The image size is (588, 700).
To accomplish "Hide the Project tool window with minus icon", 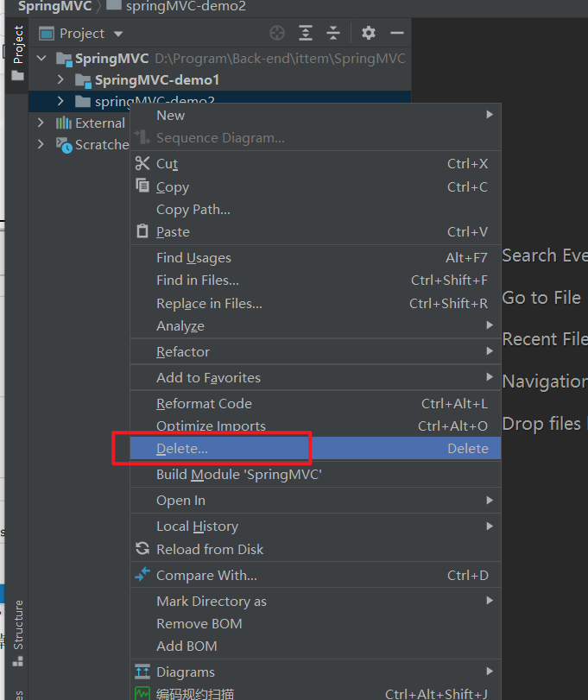I will pos(397,33).
